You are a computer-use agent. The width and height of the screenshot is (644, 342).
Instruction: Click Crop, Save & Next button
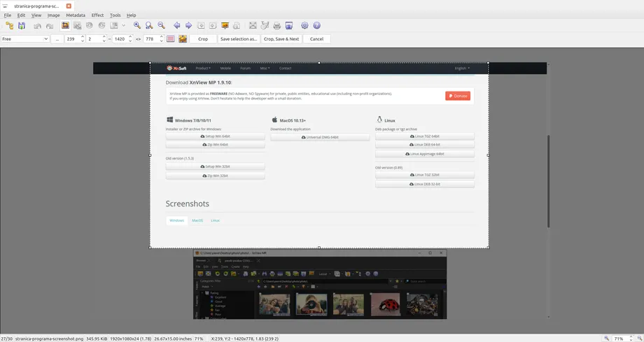point(281,39)
